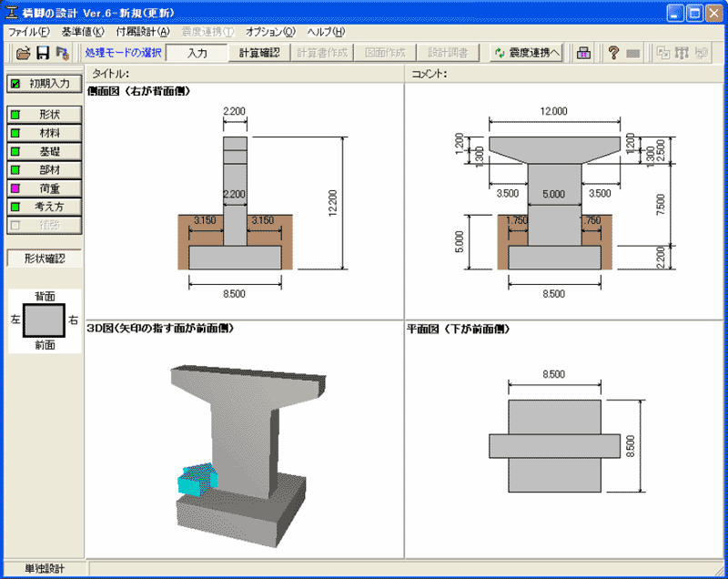Open the 材料 input section

click(45, 133)
